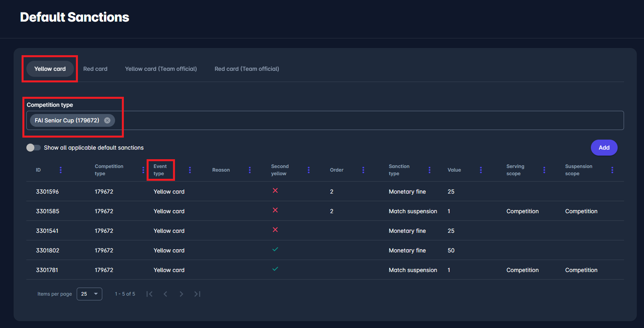Open the Order column kebab menu
The image size is (644, 328).
tap(363, 170)
